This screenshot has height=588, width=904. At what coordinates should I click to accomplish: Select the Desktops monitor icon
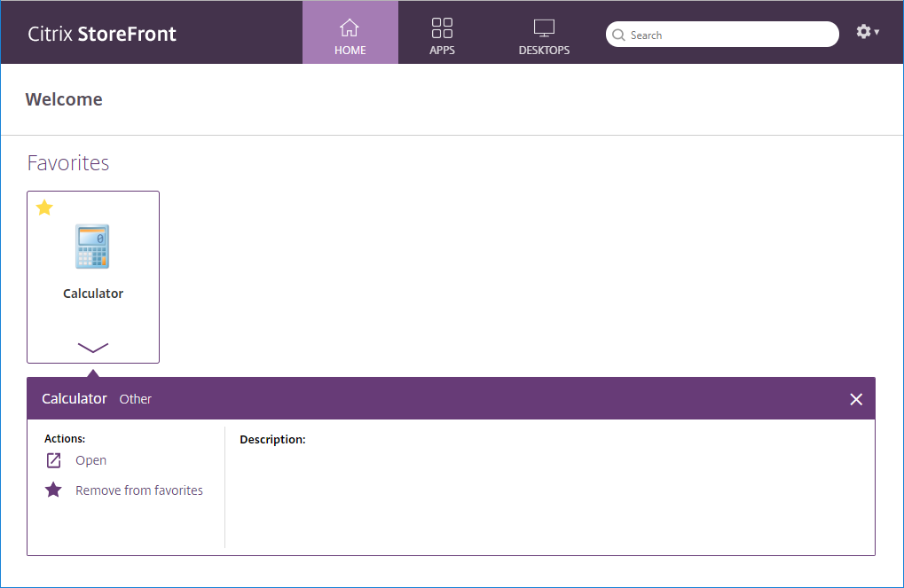pos(544,27)
